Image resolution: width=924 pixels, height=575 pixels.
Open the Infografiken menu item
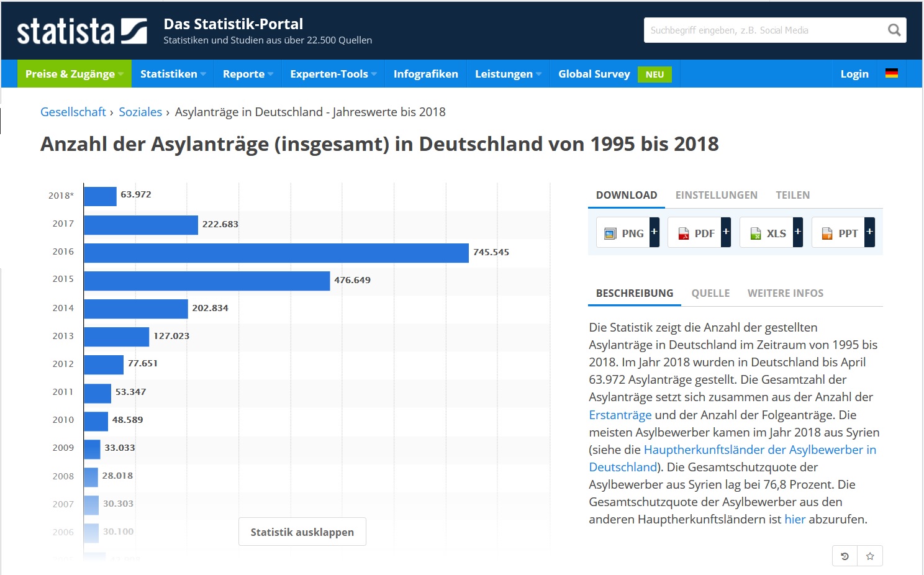coord(426,74)
